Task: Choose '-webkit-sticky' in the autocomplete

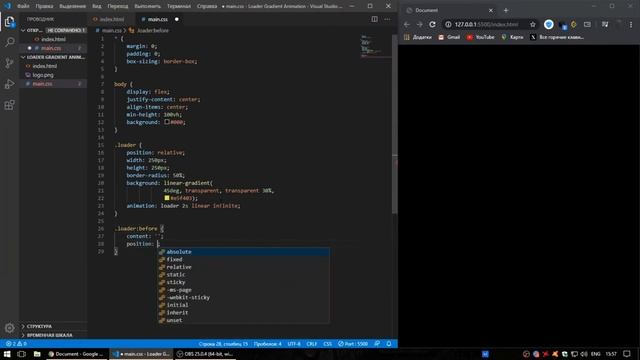Action: click(244, 298)
